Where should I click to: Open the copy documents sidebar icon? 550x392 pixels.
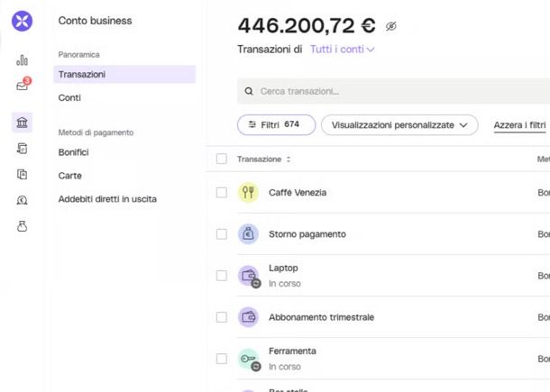23,174
